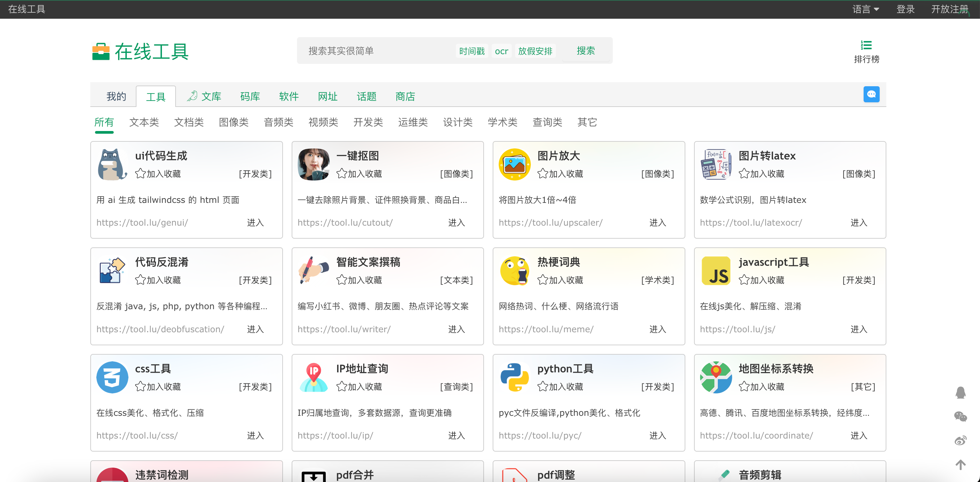Open the https://tool.lu/genui/ link

[x=142, y=223]
